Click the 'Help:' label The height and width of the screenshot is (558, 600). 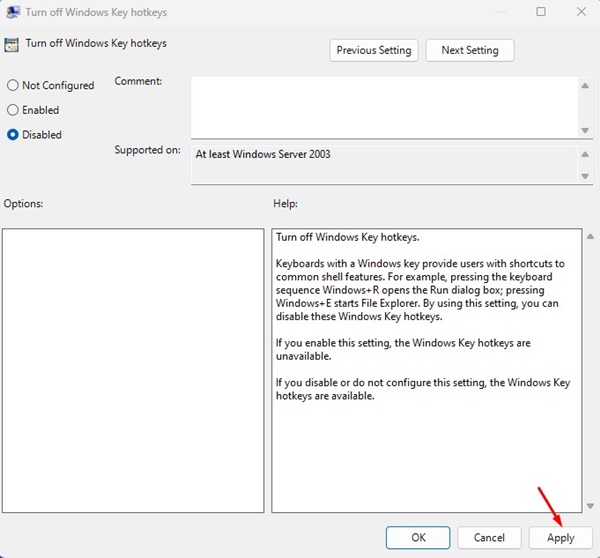(x=285, y=203)
